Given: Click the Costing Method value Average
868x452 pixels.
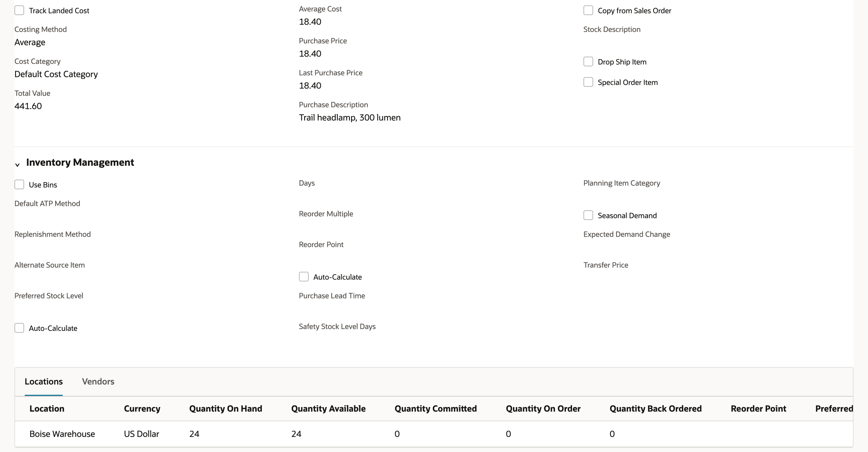Looking at the screenshot, I should pyautogui.click(x=30, y=42).
